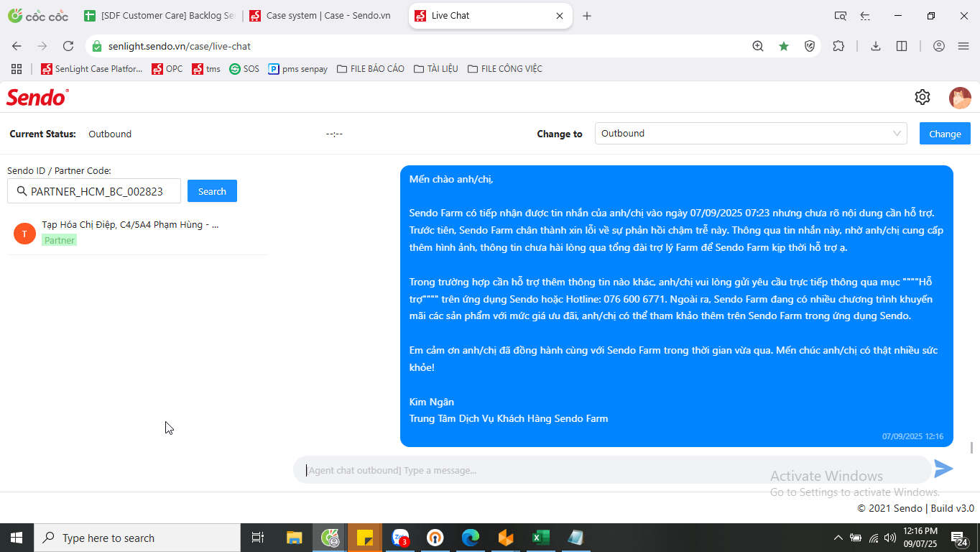Reload the current page
Screen dimensions: 980x552
tap(68, 46)
